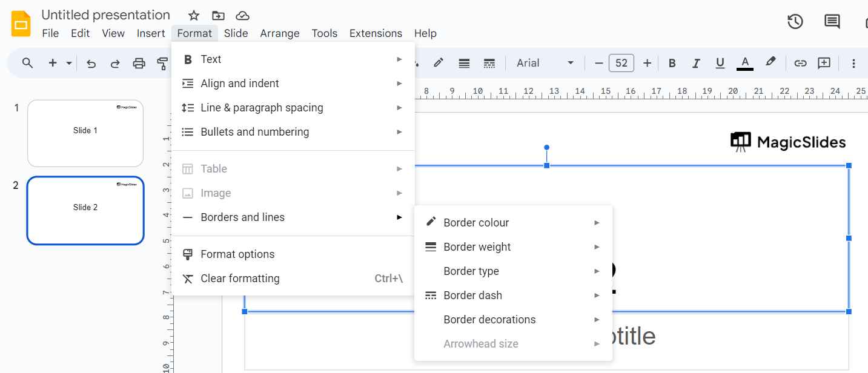The image size is (868, 373).
Task: Click the Add comment toolbar icon
Action: click(824, 63)
